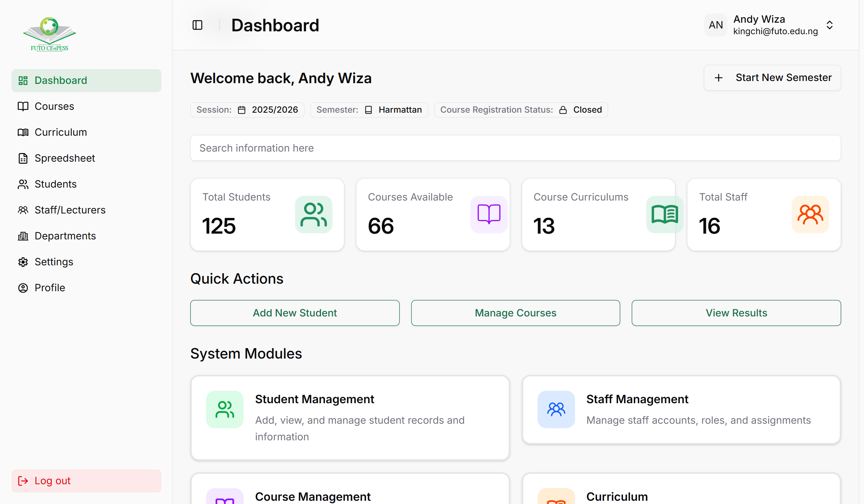Screen dimensions: 864x504
Task: Click Add New Student quick action
Action: [295, 313]
